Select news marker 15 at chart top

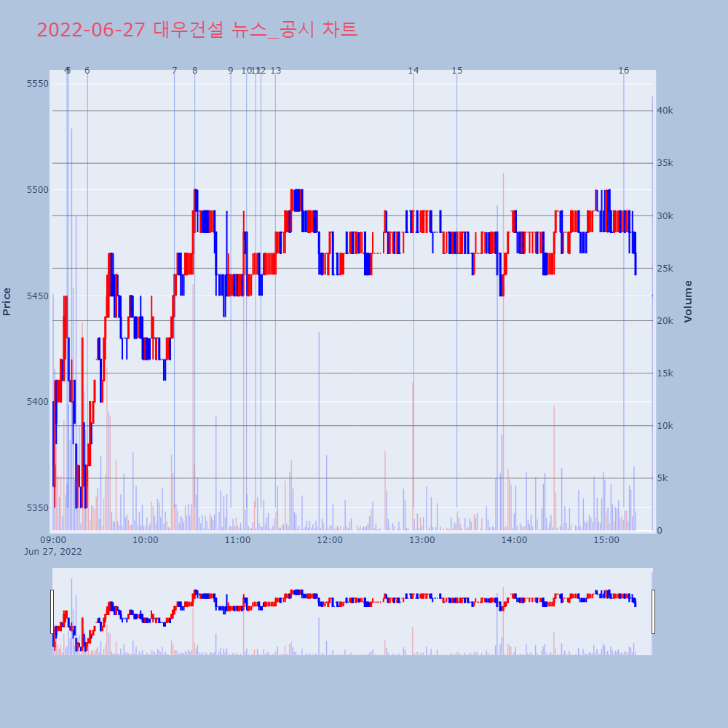pos(457,71)
